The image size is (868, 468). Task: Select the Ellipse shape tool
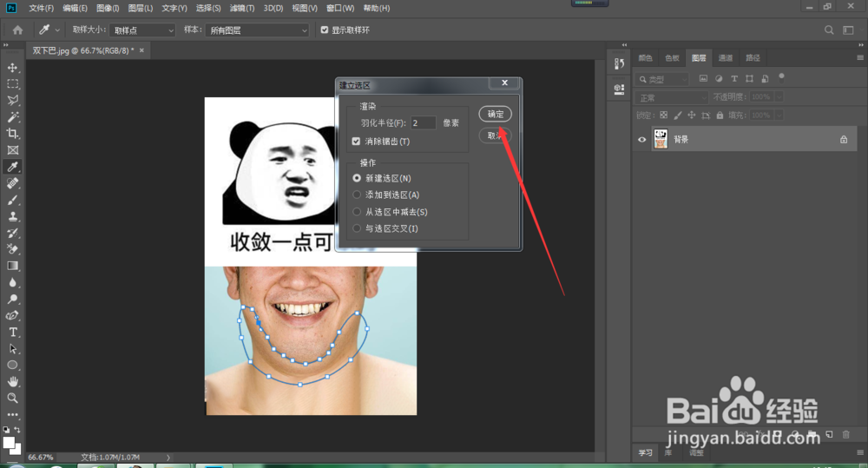(13, 365)
